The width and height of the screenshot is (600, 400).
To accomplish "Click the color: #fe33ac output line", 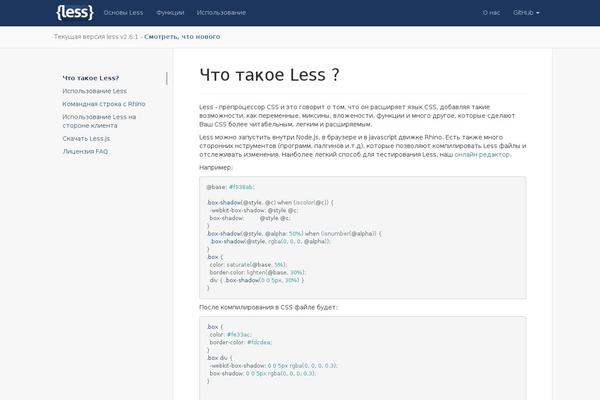I will coord(231,335).
